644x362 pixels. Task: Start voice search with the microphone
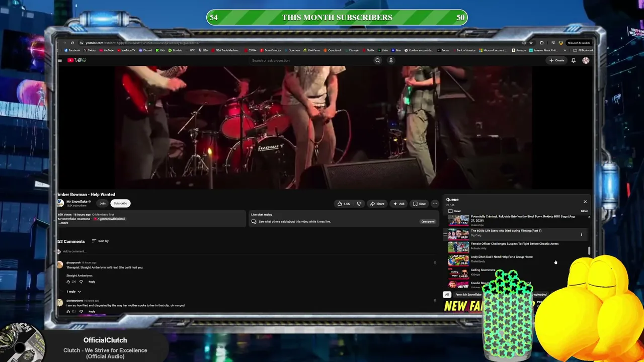(390, 60)
